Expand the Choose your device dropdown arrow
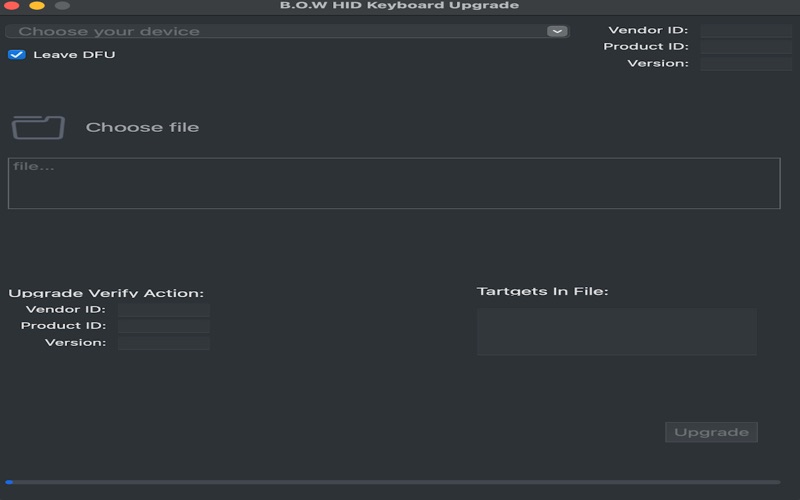This screenshot has width=800, height=500. point(557,31)
